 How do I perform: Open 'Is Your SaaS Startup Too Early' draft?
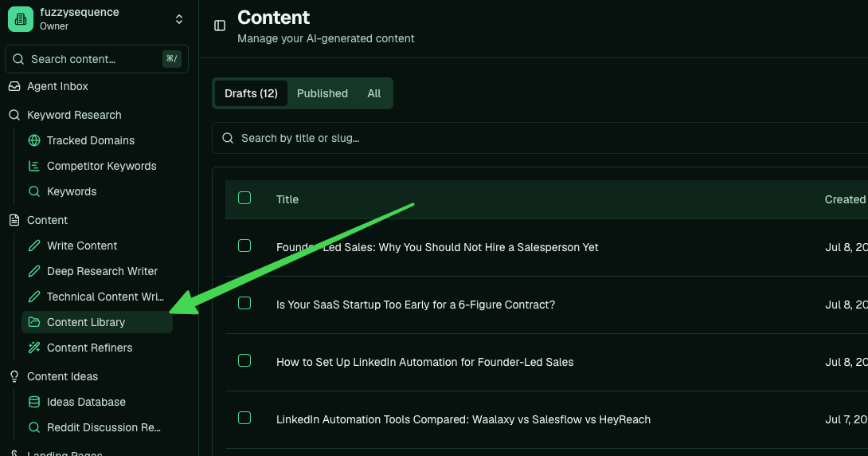(x=415, y=305)
